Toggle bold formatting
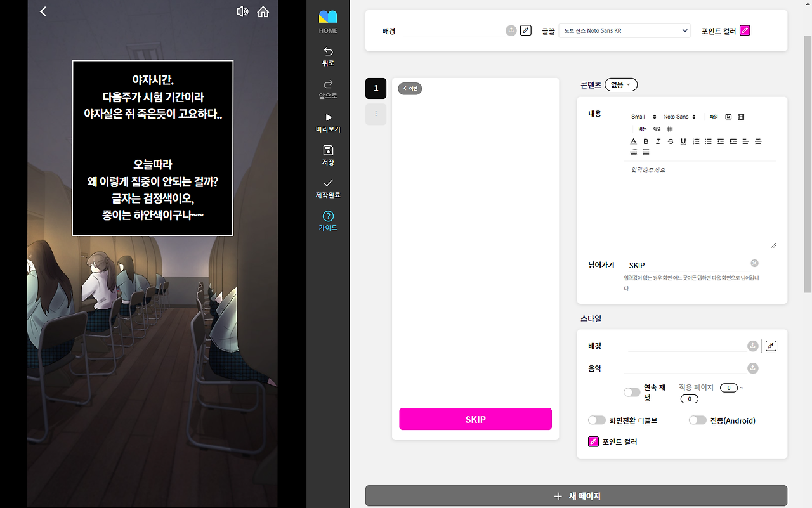812x508 pixels. [x=646, y=141]
